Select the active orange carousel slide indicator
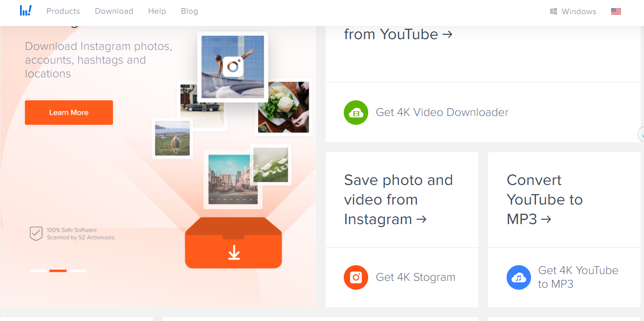The height and width of the screenshot is (321, 644). tap(58, 271)
